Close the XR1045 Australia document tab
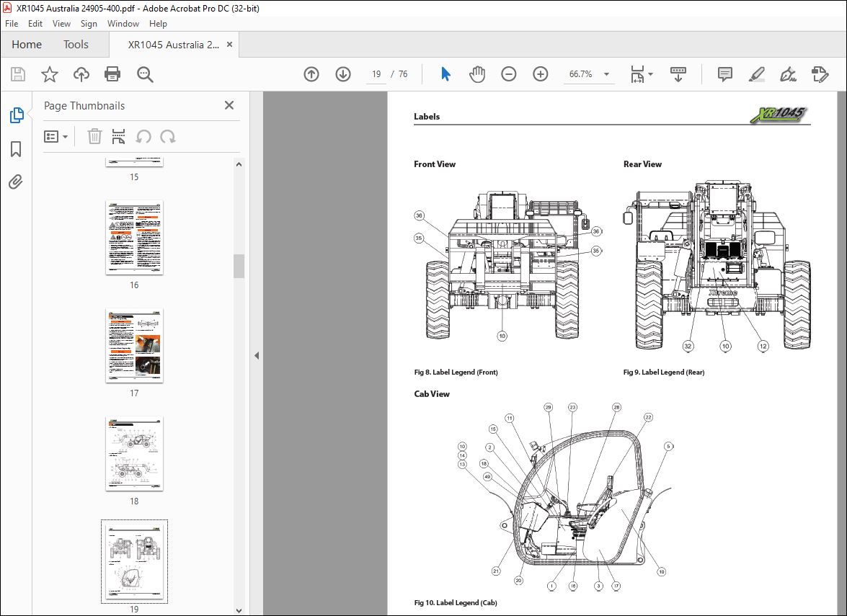 click(229, 44)
